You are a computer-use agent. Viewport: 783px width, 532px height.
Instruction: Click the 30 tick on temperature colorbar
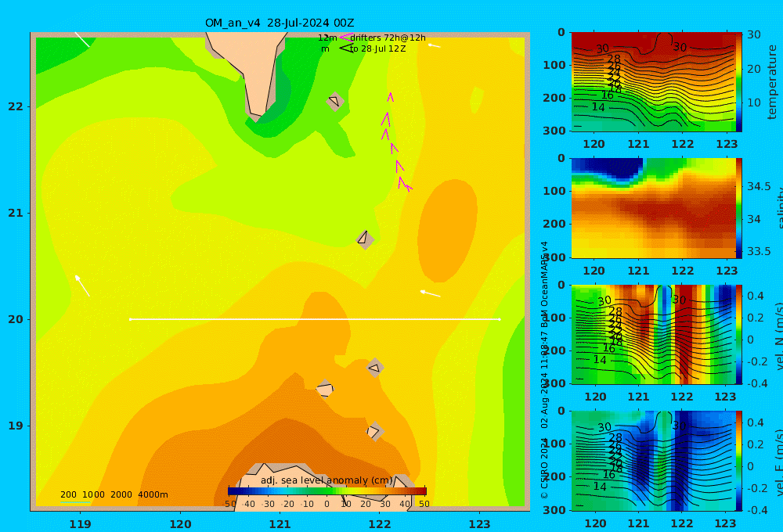[x=754, y=34]
